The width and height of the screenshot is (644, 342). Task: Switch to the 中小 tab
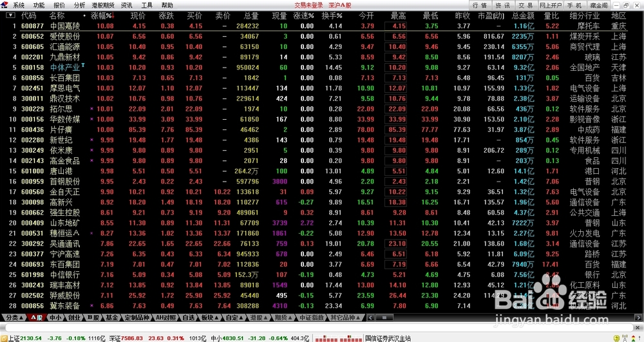point(55,318)
